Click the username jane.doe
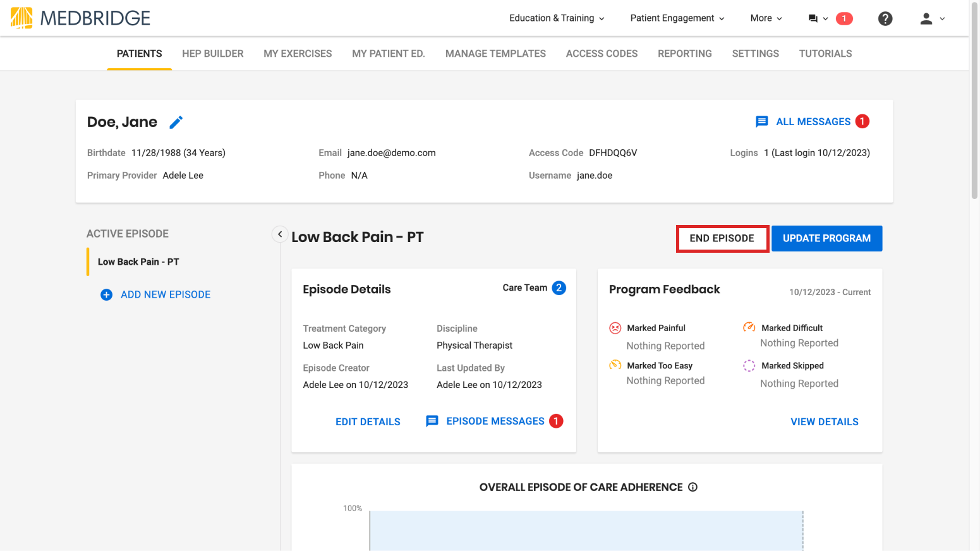Image resolution: width=980 pixels, height=551 pixels. pyautogui.click(x=595, y=176)
